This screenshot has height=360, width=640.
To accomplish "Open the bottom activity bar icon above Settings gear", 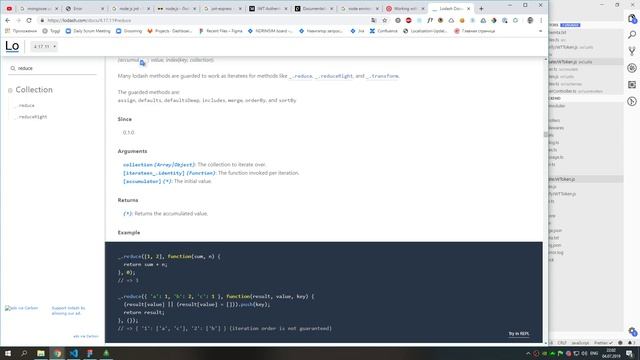I will pyautogui.click(x=632, y=101).
